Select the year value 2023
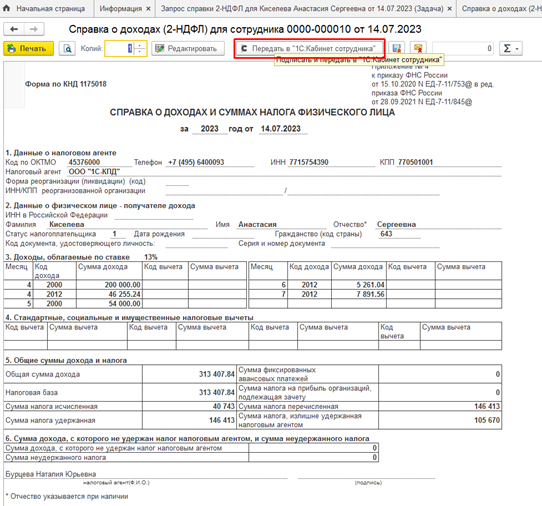This screenshot has width=542, height=506. tap(209, 129)
